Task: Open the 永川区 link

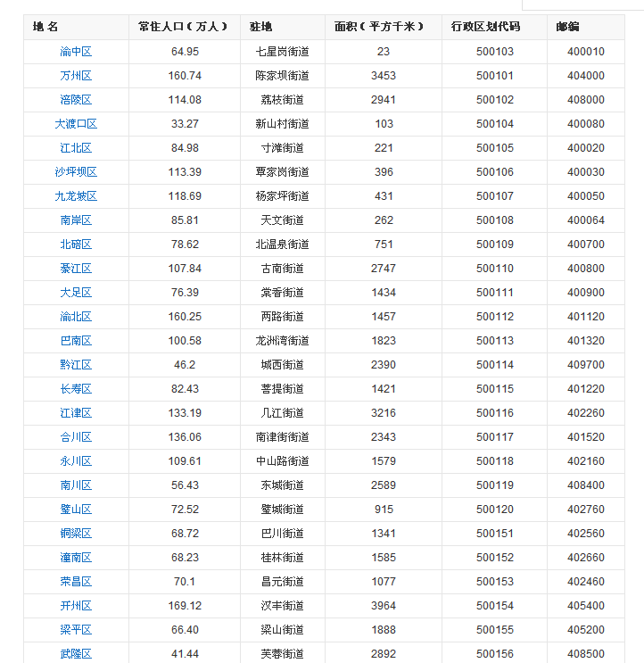Action: click(76, 461)
